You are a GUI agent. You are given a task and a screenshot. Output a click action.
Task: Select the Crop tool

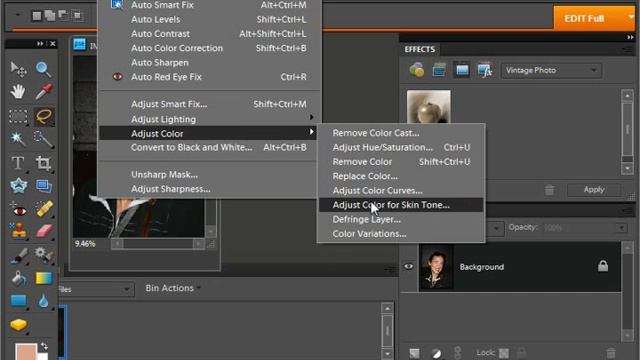click(43, 163)
